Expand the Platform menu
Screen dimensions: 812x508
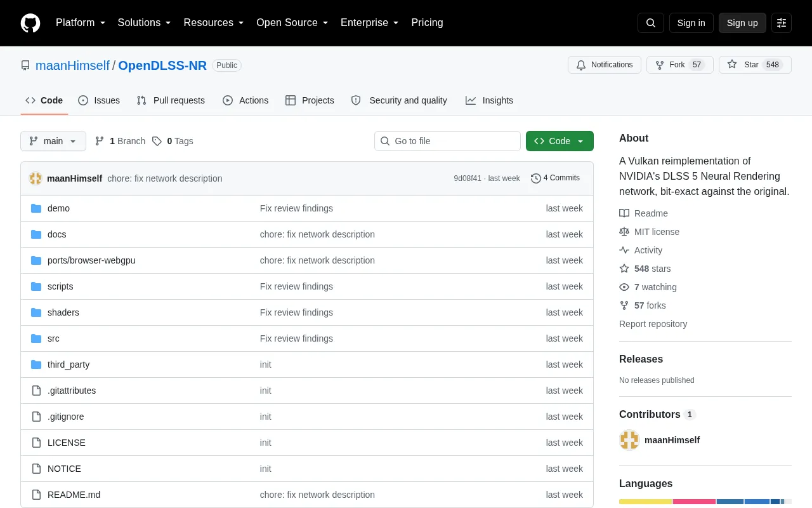pos(81,23)
